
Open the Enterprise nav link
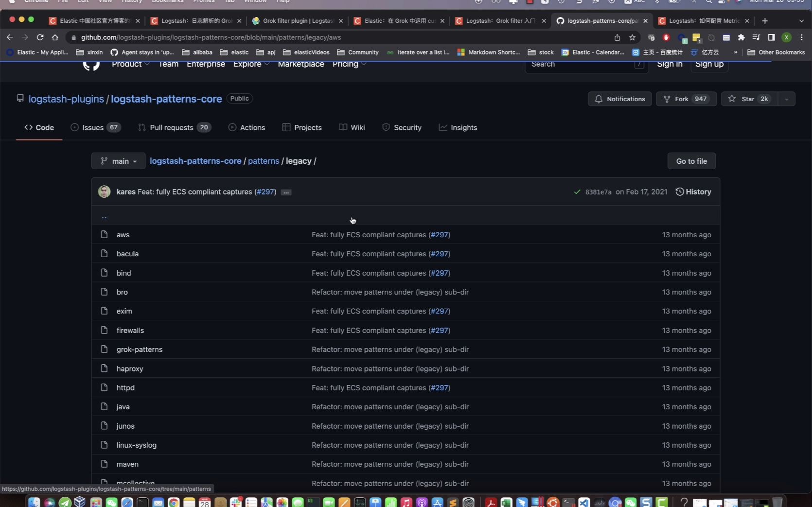click(x=206, y=64)
